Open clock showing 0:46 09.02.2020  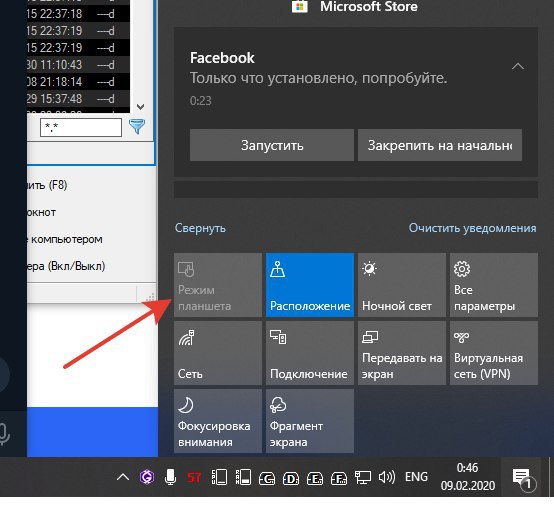(467, 477)
